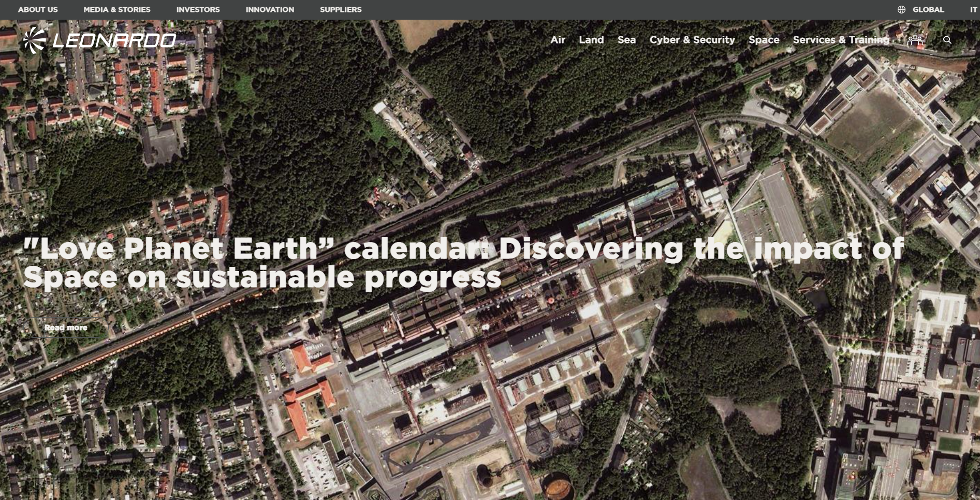This screenshot has height=500, width=980.
Task: Go to Suppliers page
Action: click(x=341, y=9)
